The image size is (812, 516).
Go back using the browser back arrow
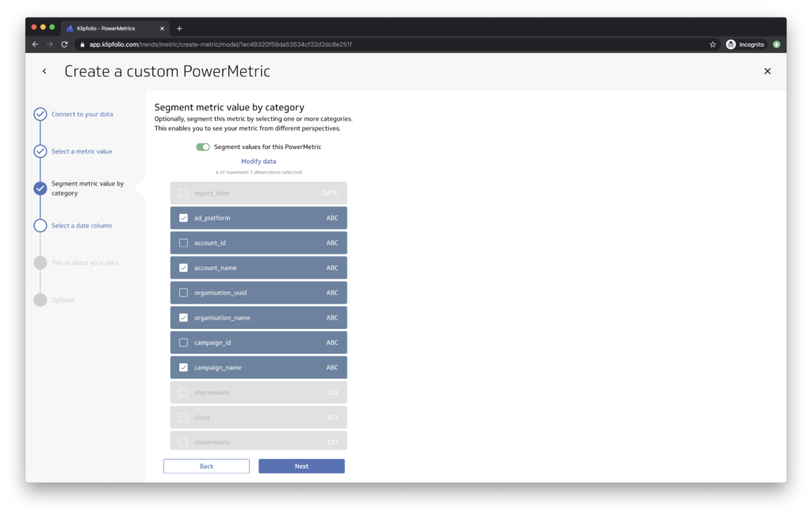coord(35,44)
